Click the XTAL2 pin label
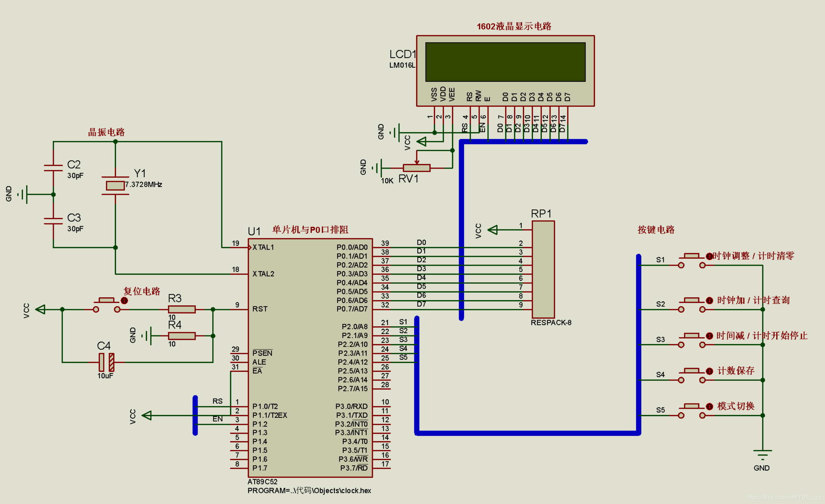The width and height of the screenshot is (825, 504). [263, 274]
